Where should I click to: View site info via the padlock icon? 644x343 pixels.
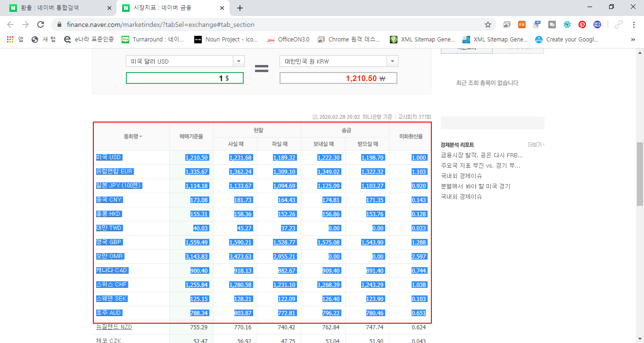(x=59, y=24)
